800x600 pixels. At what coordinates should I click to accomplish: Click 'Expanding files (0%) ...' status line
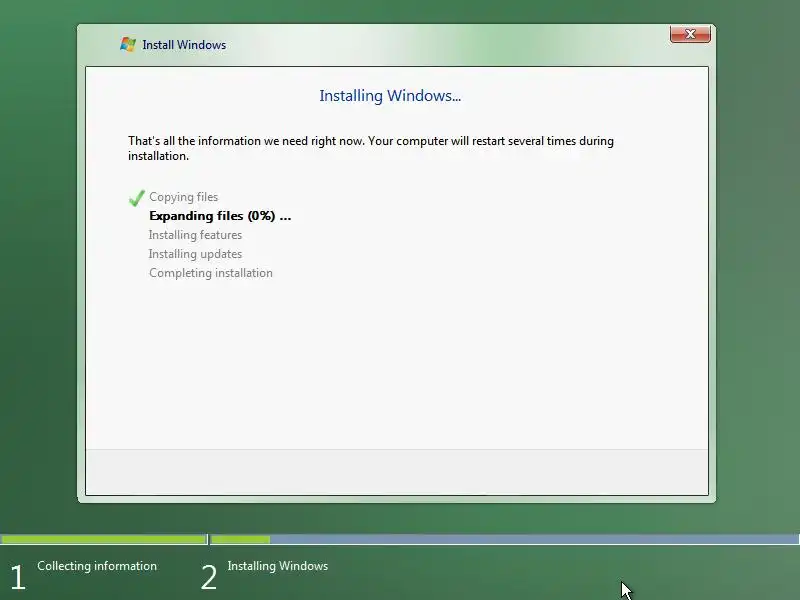coord(220,216)
